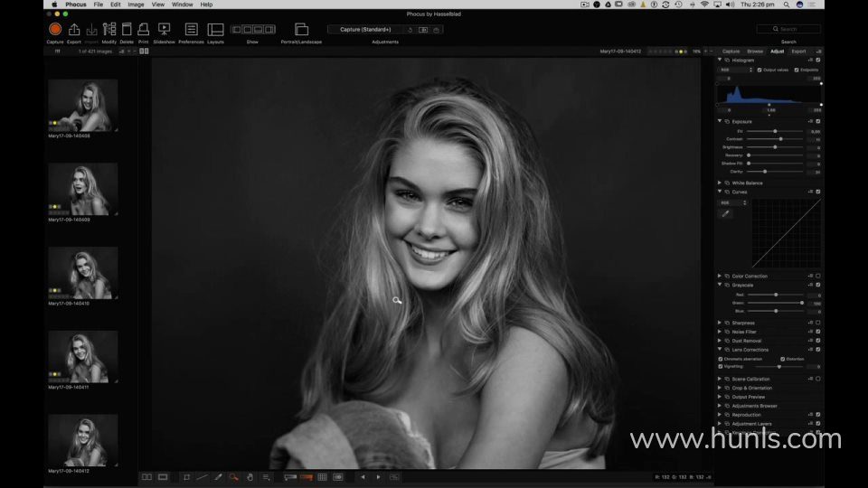Viewport: 868px width, 488px height.
Task: Enable the Color Correction checkbox
Action: point(817,277)
